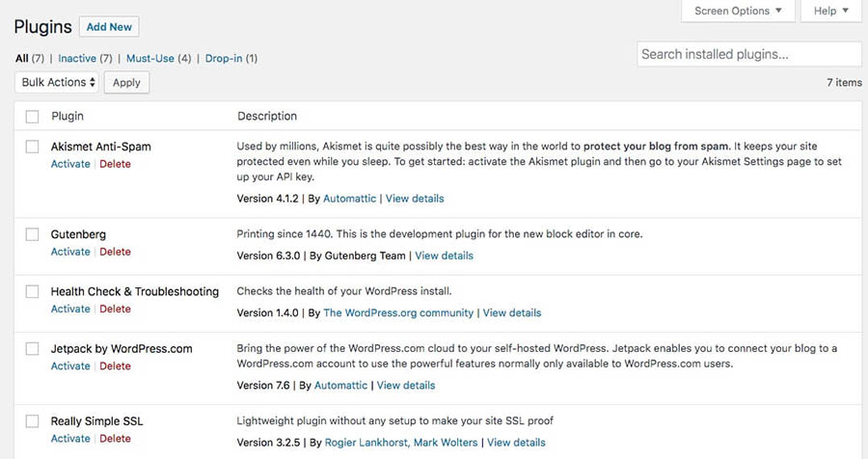Open Automattic author link for Jetpack
Viewport: 868px width, 459px height.
(x=340, y=386)
